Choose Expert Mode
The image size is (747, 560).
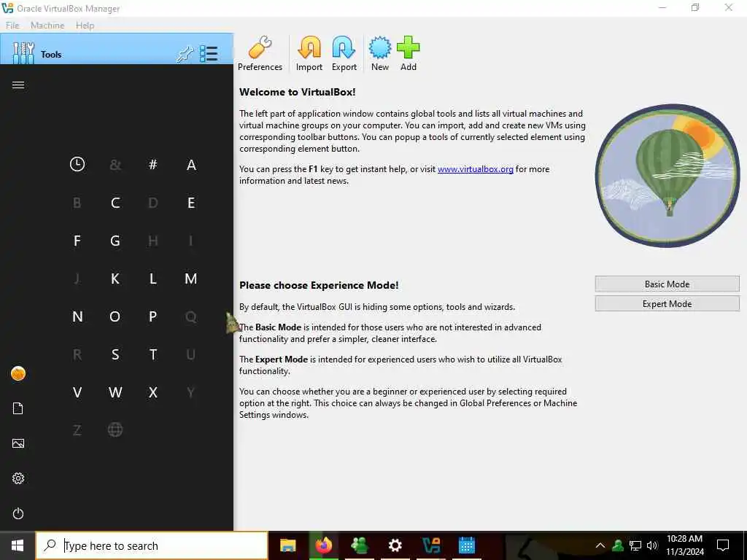(x=667, y=304)
